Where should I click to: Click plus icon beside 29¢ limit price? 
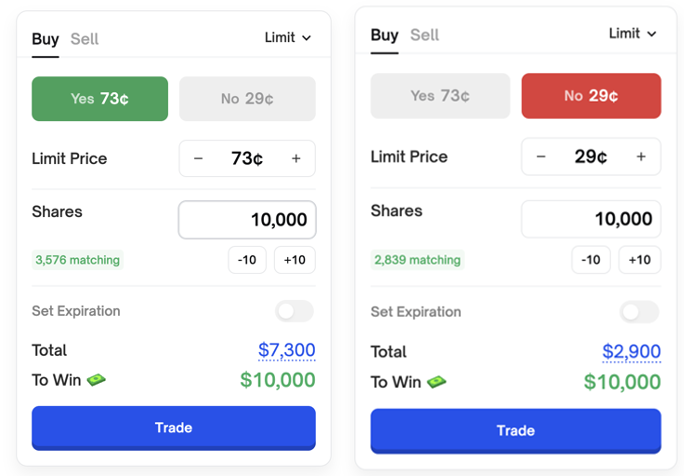641,157
